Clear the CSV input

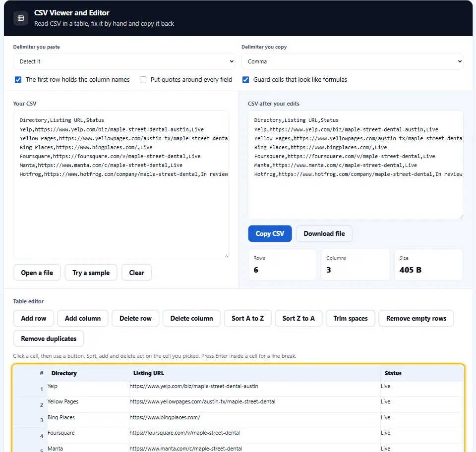point(137,273)
